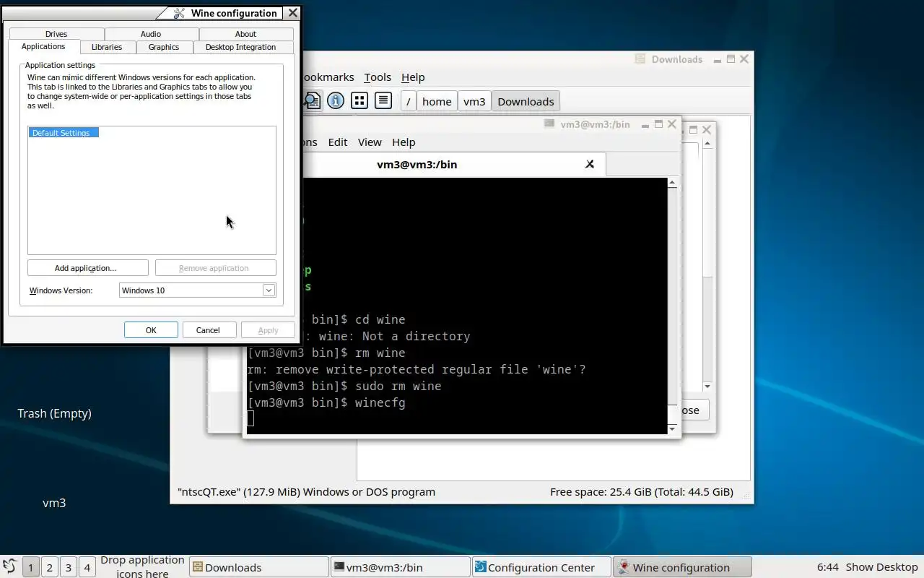The height and width of the screenshot is (578, 924).
Task: Click the ntscQT.exe status bar text
Action: (x=306, y=492)
